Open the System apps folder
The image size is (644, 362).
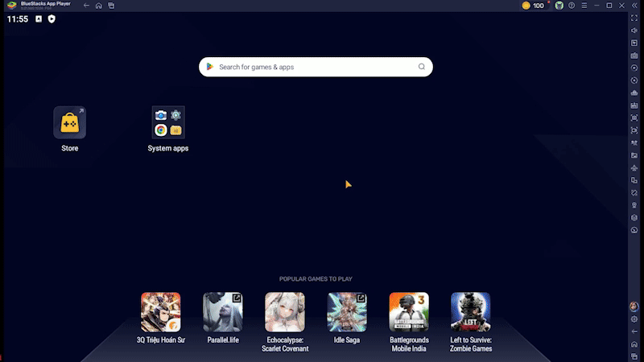click(168, 122)
